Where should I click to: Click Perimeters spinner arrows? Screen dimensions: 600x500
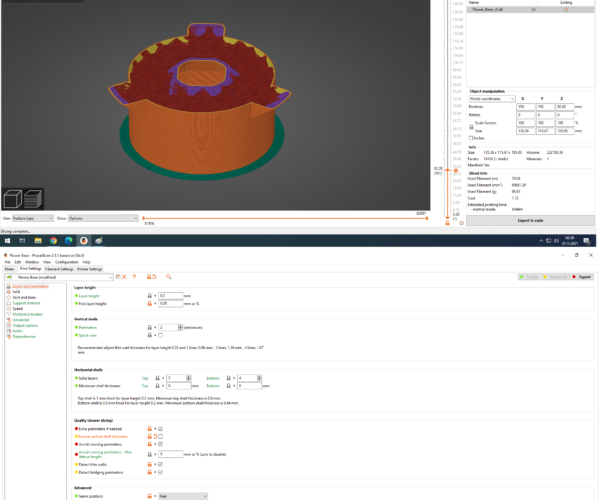coord(180,327)
